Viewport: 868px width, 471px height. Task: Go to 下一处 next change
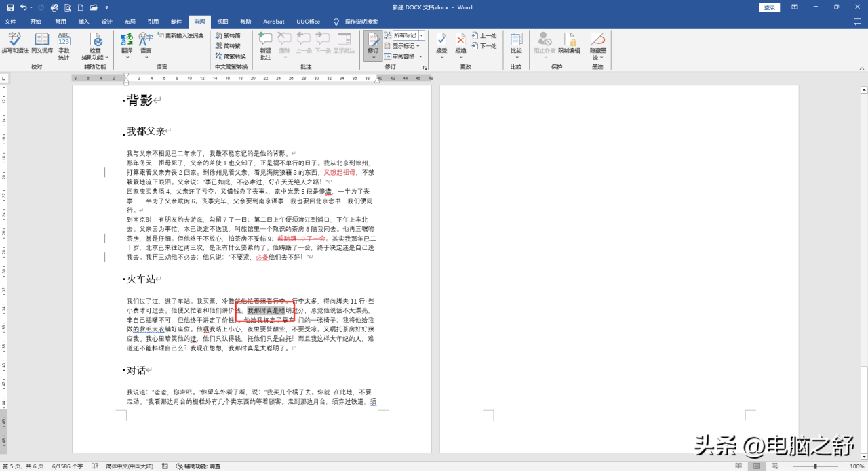point(484,45)
